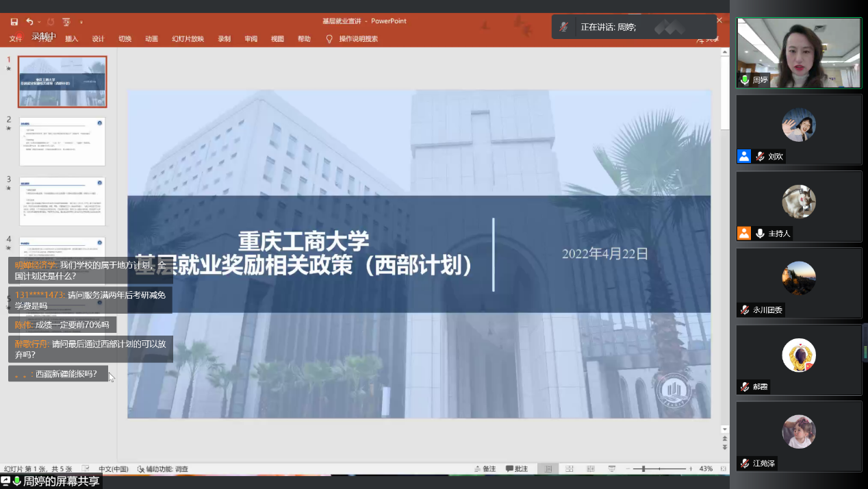868x489 pixels.
Task: Switch to slide sorter view icon
Action: click(x=570, y=469)
